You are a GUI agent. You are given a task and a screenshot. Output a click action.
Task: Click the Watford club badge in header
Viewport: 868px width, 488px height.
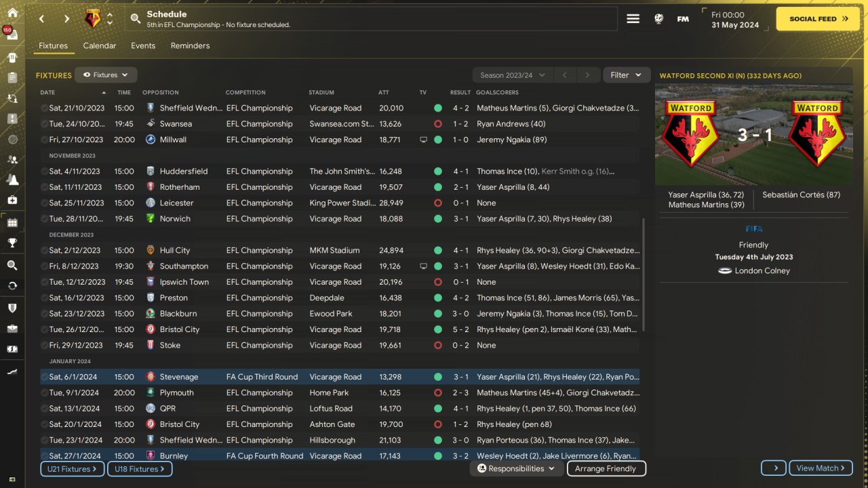click(x=92, y=19)
